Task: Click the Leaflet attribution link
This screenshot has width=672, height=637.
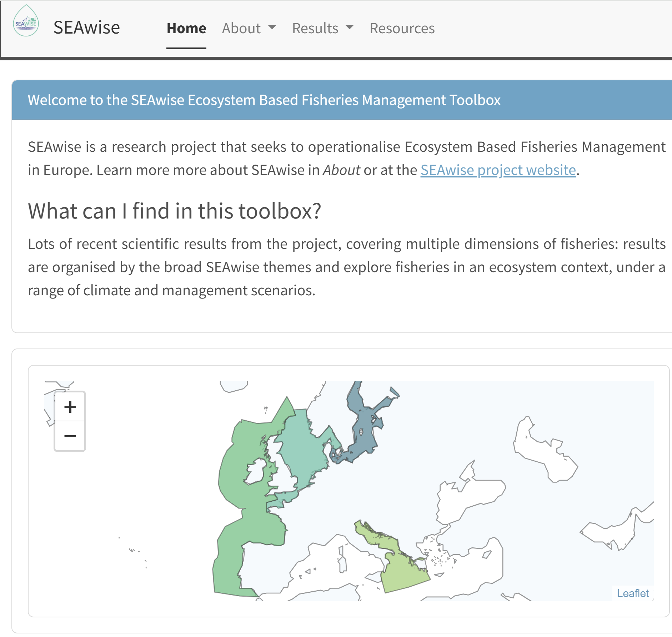Action: pos(632,593)
